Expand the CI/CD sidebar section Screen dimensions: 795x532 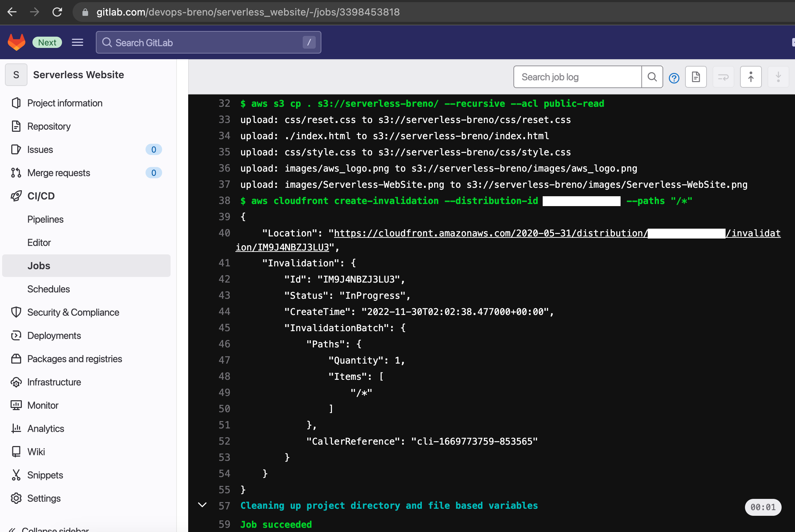pyautogui.click(x=41, y=196)
